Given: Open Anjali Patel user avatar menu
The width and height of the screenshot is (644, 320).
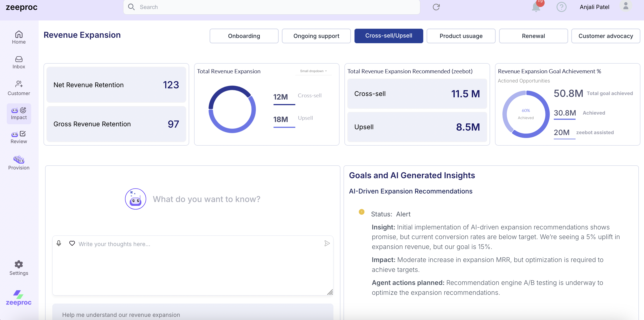Looking at the screenshot, I should [x=626, y=6].
